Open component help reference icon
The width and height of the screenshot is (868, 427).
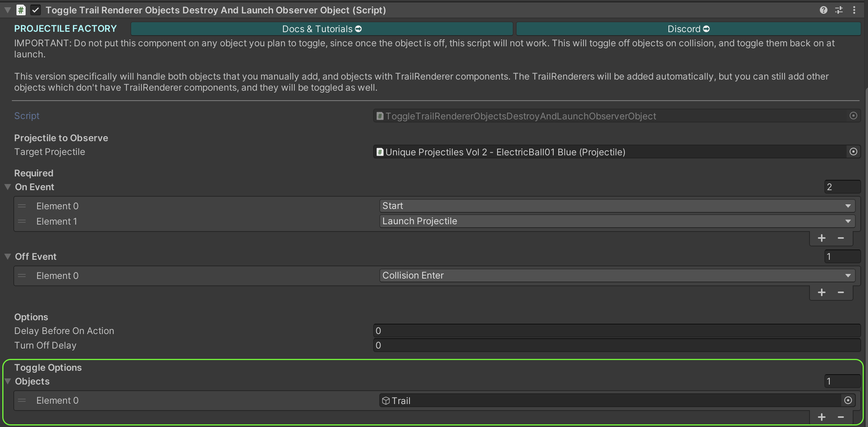[x=823, y=10]
